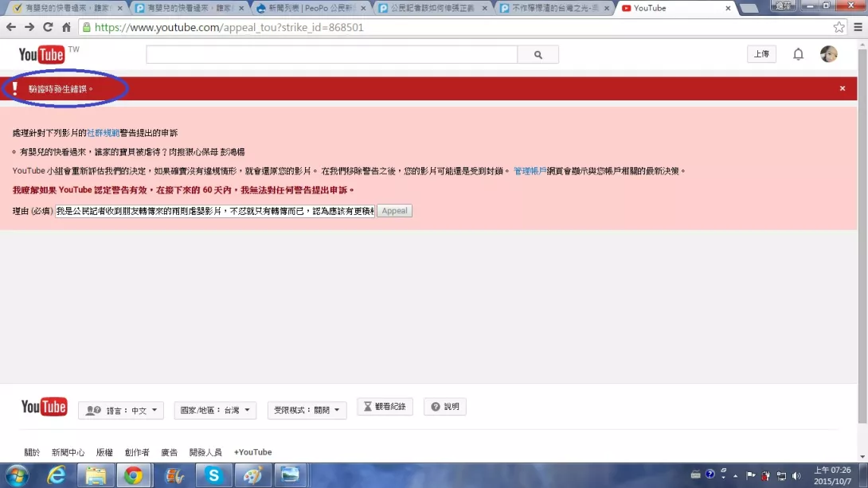Open a new browser tab

[x=749, y=8]
